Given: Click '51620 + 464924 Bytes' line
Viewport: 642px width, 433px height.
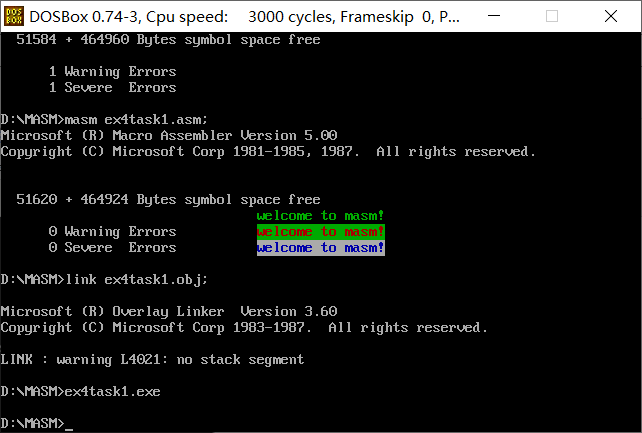Looking at the screenshot, I should click(x=168, y=199).
